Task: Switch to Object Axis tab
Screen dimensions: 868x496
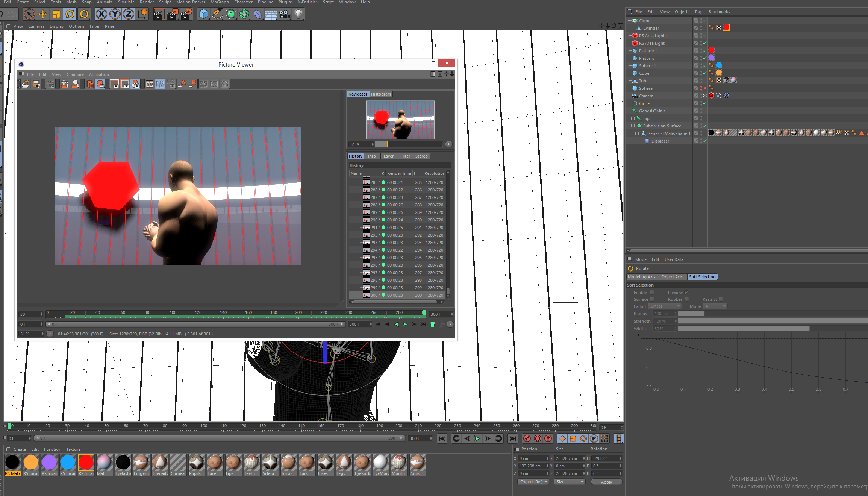Action: click(672, 277)
